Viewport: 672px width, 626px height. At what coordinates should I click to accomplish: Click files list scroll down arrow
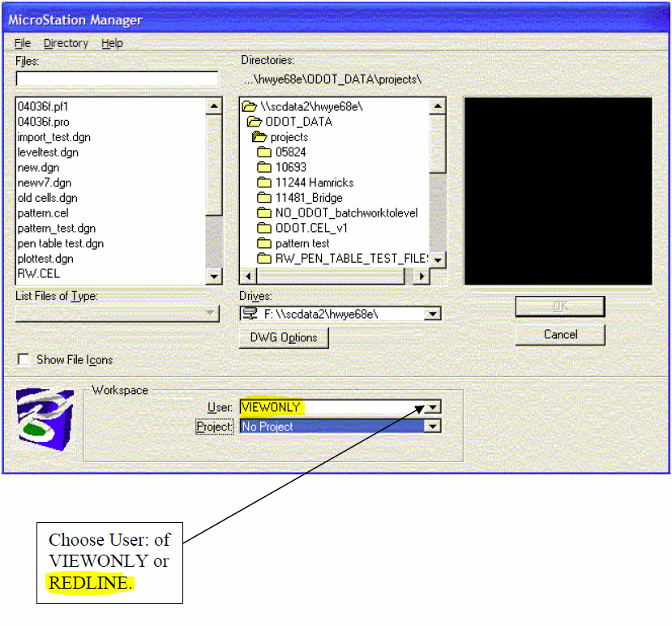point(214,277)
